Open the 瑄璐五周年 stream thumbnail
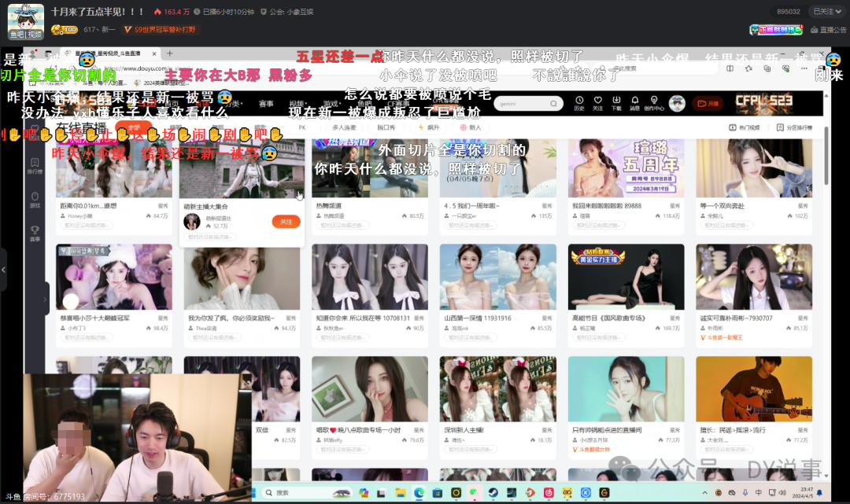 (626, 168)
